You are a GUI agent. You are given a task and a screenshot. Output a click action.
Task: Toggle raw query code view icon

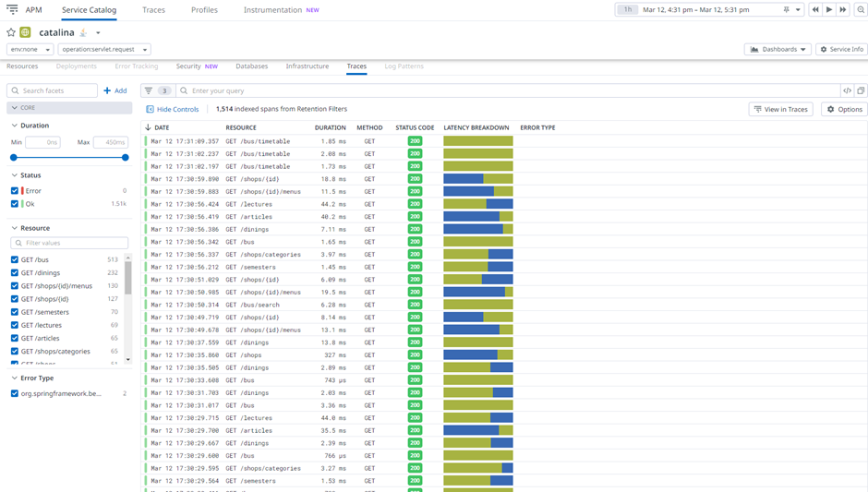coord(847,90)
